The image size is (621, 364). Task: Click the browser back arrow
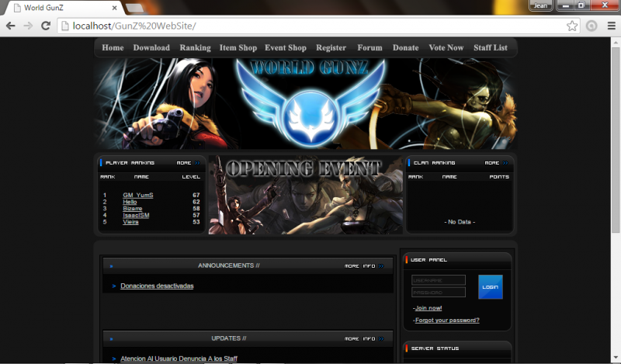click(11, 26)
